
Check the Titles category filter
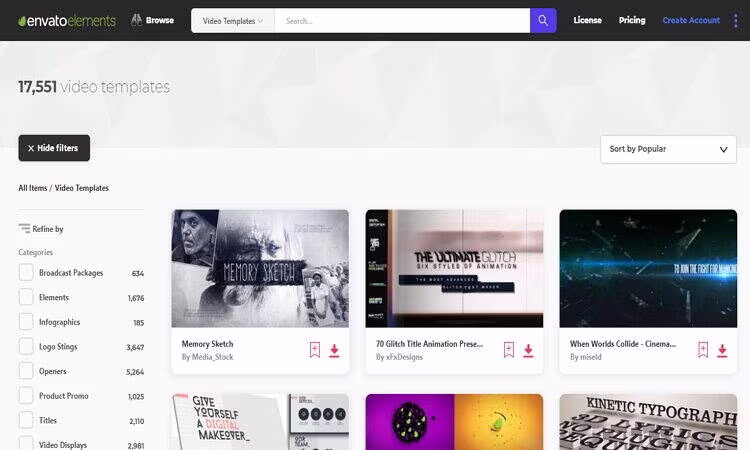(x=26, y=420)
